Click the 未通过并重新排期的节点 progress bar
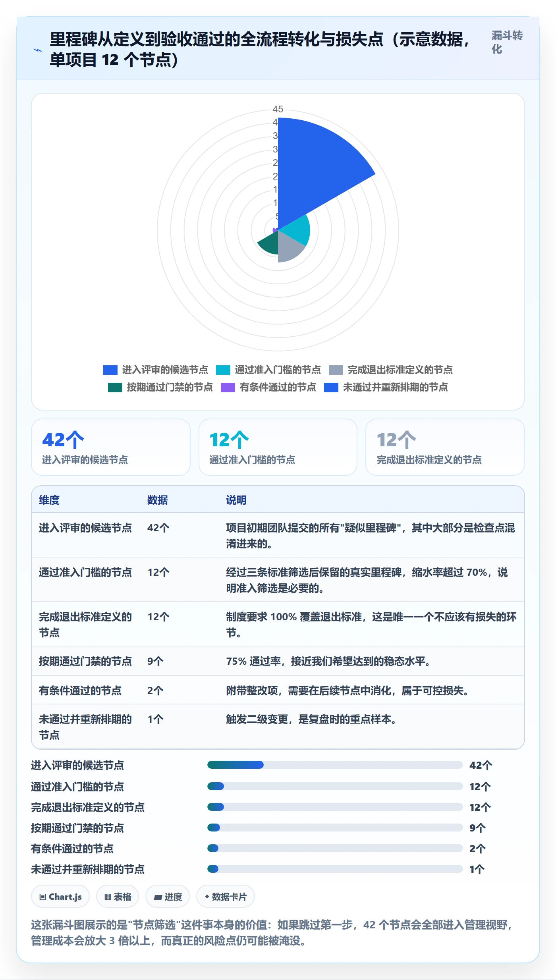 335,869
